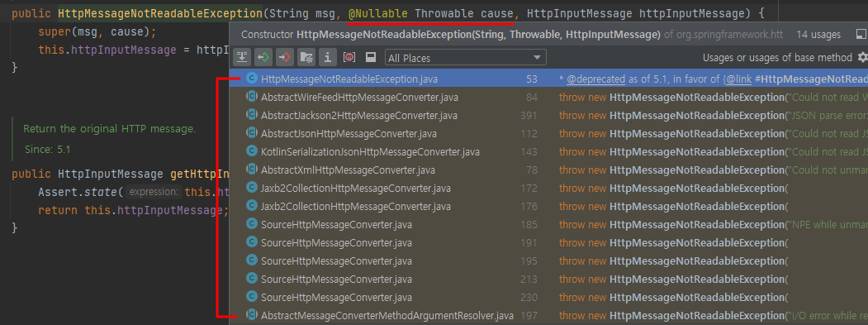This screenshot has width=868, height=325.
Task: Click the 'expression:' parameter hint in Assert.state
Action: click(x=154, y=193)
